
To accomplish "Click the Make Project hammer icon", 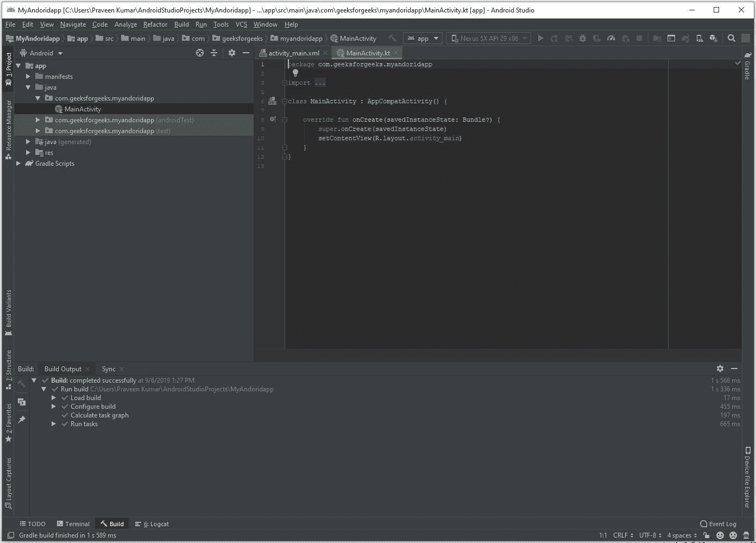I will pyautogui.click(x=392, y=38).
